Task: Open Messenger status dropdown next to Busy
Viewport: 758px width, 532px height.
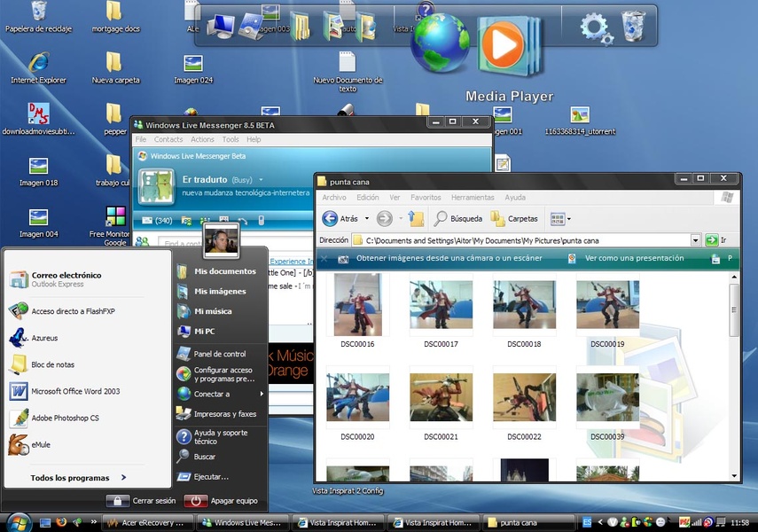Action: 261,179
